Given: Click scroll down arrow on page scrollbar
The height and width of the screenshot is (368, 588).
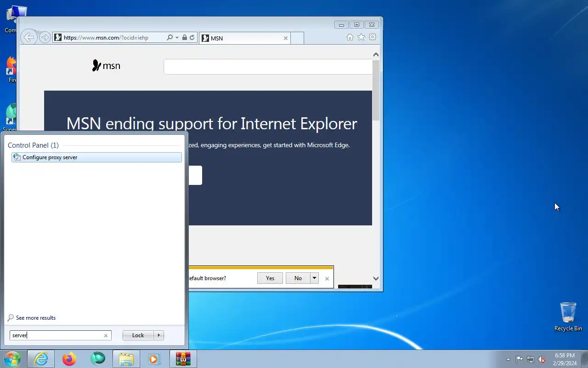Looking at the screenshot, I should tap(376, 278).
